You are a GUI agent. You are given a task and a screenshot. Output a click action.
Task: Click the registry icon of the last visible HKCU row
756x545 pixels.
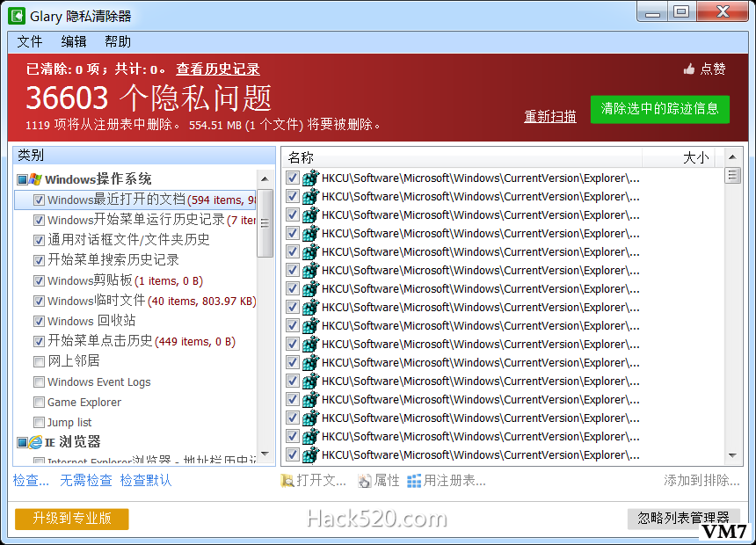310,454
